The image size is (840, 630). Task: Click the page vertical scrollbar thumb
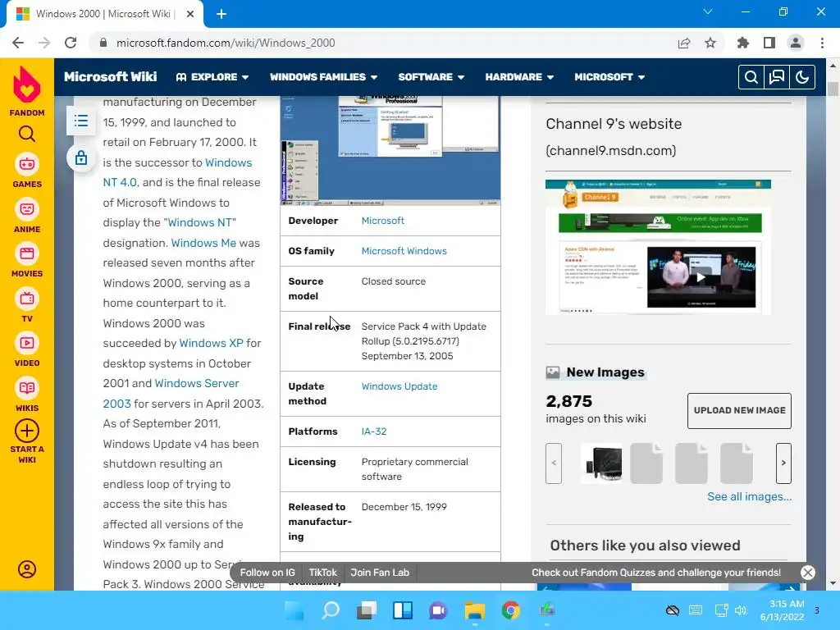[833, 89]
